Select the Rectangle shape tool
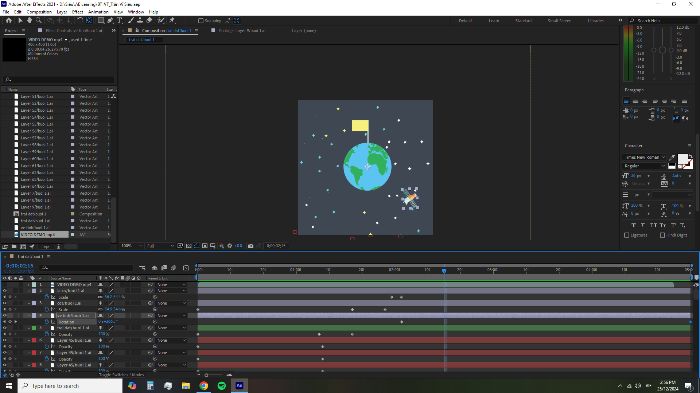Viewport: 700px width, 393px height. pos(101,21)
